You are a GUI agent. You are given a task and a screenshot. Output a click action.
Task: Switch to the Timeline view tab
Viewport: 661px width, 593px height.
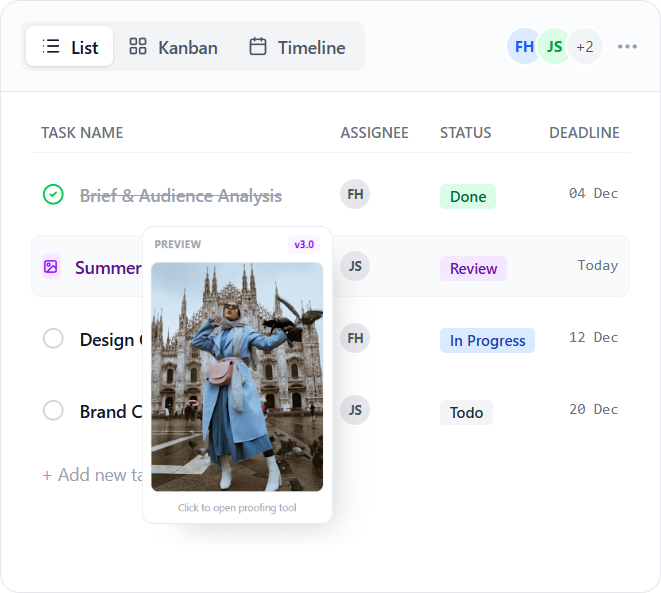[297, 47]
